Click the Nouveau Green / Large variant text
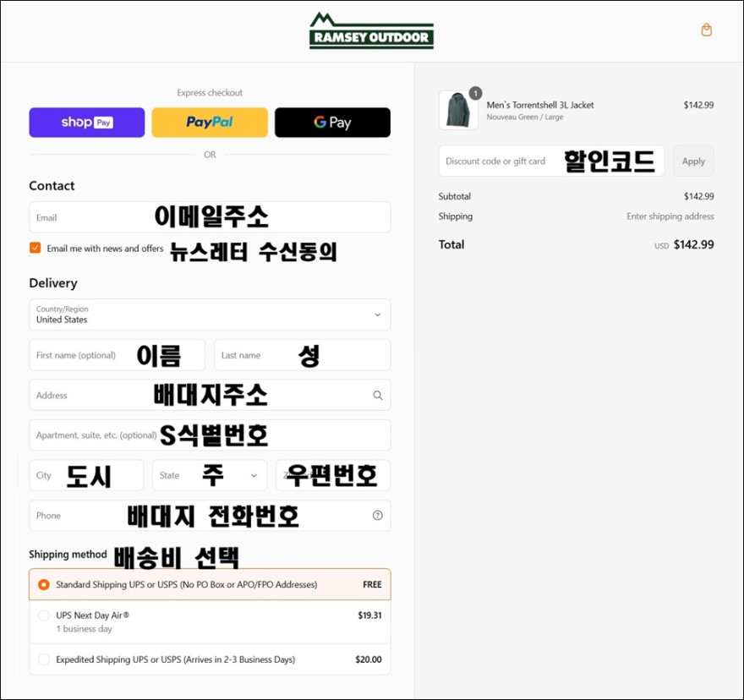This screenshot has height=700, width=744. pos(525,118)
